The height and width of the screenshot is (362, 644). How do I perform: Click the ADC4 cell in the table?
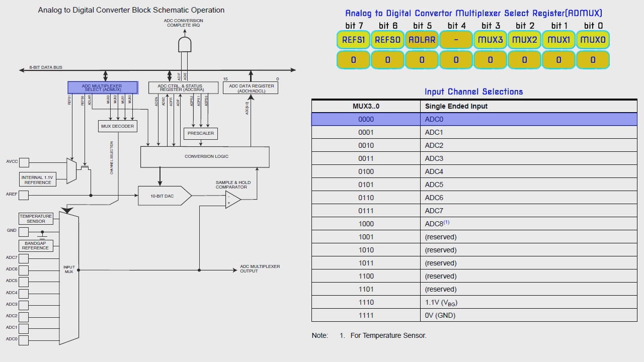528,171
